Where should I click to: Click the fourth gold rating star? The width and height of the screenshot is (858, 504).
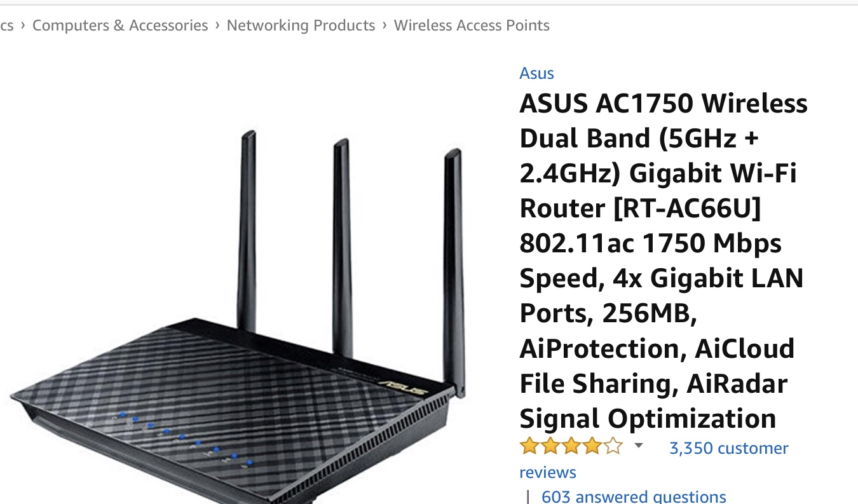(592, 447)
